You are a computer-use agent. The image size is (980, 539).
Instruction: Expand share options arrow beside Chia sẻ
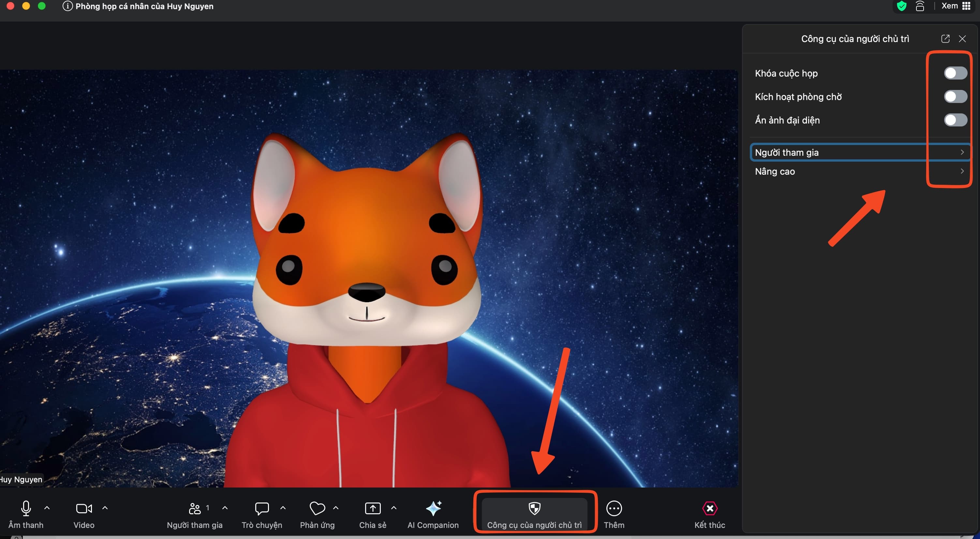click(x=394, y=507)
